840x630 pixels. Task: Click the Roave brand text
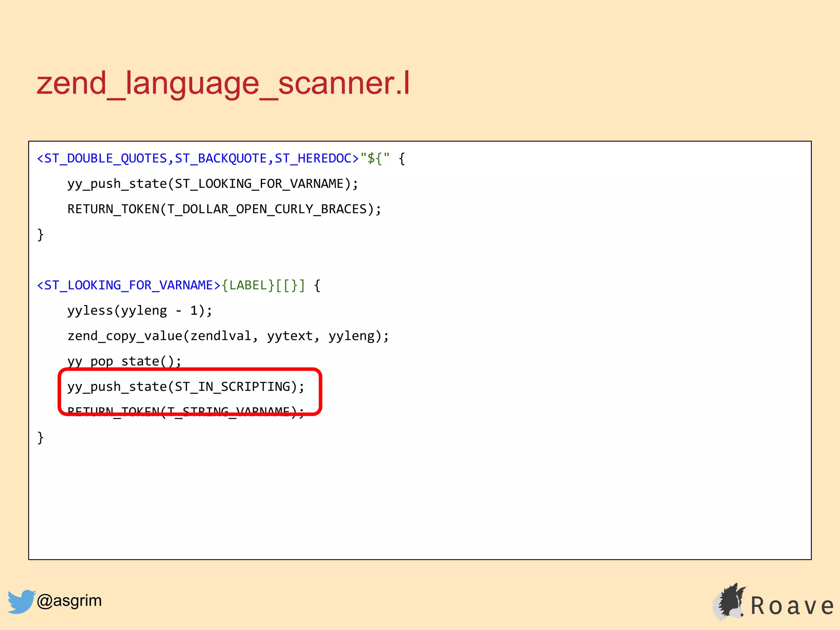pyautogui.click(x=792, y=606)
